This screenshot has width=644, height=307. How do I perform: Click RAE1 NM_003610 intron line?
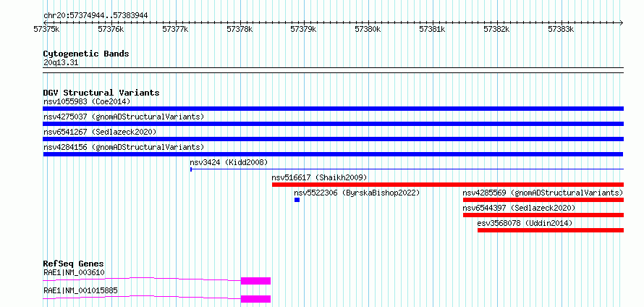[142, 279]
